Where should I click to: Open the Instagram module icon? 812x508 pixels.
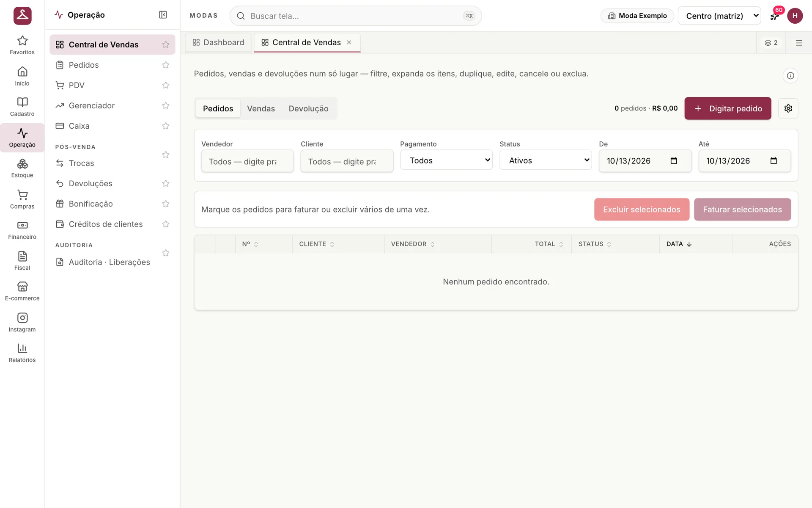pos(22,323)
